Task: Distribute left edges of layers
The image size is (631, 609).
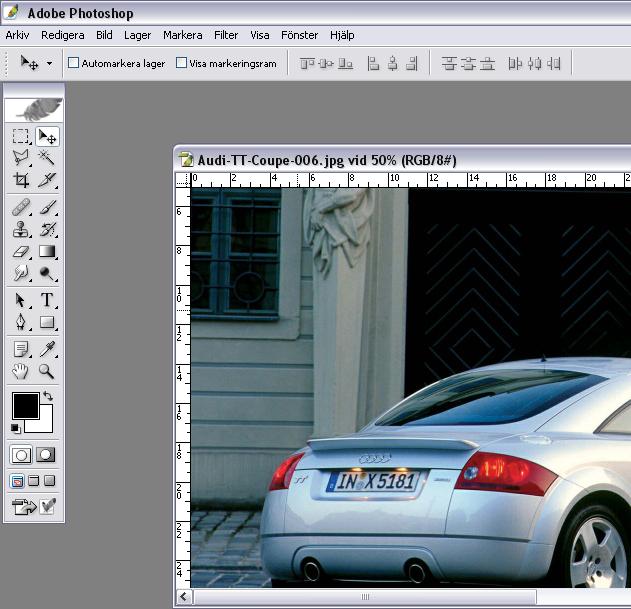Action: 515,63
